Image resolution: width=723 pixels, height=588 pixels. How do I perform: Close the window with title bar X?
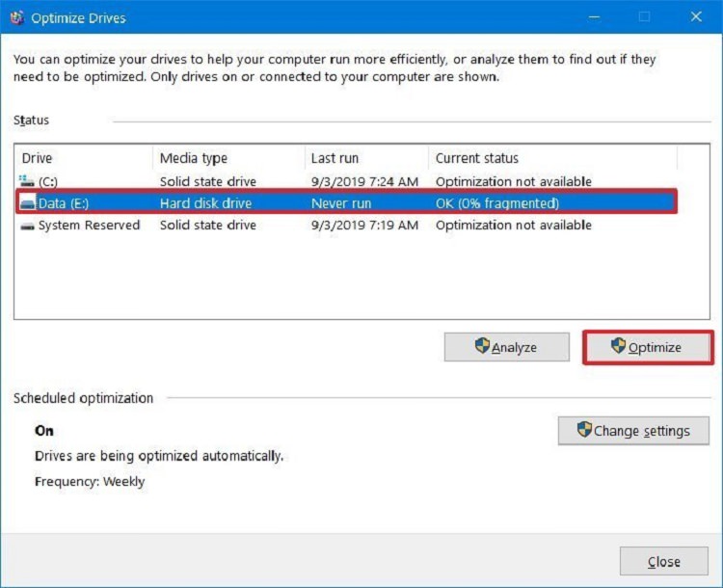point(697,17)
